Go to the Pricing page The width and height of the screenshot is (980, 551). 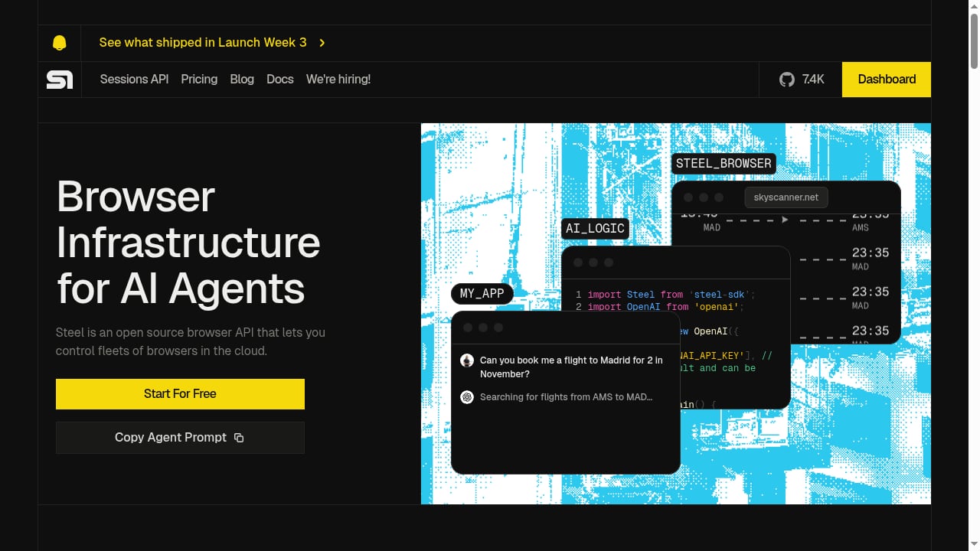pyautogui.click(x=199, y=80)
